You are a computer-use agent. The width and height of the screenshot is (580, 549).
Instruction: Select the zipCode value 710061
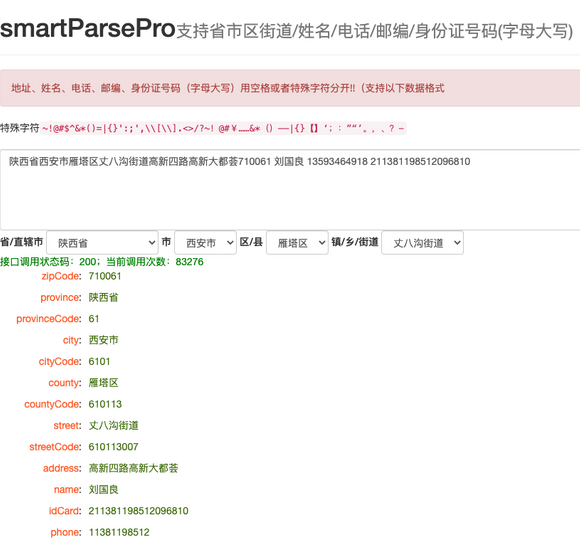pyautogui.click(x=105, y=276)
